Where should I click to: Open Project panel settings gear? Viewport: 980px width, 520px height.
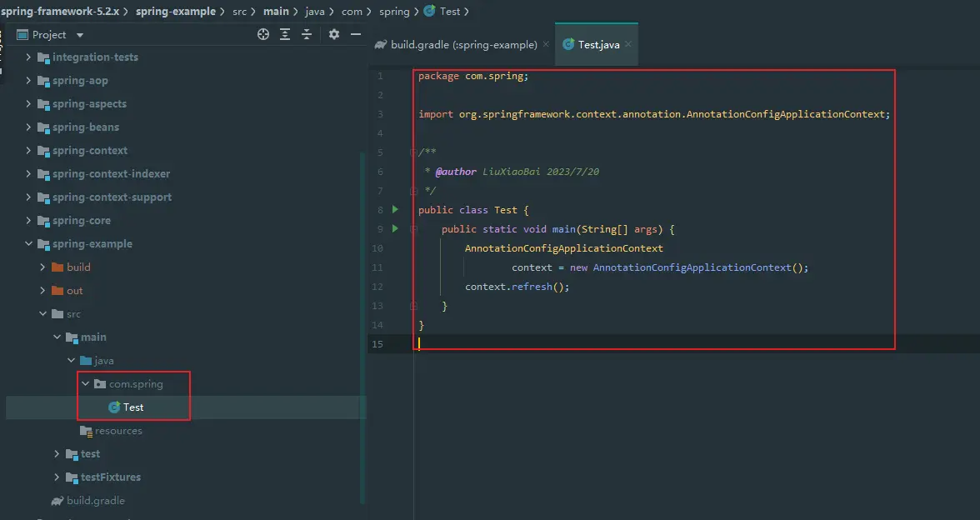click(x=334, y=34)
